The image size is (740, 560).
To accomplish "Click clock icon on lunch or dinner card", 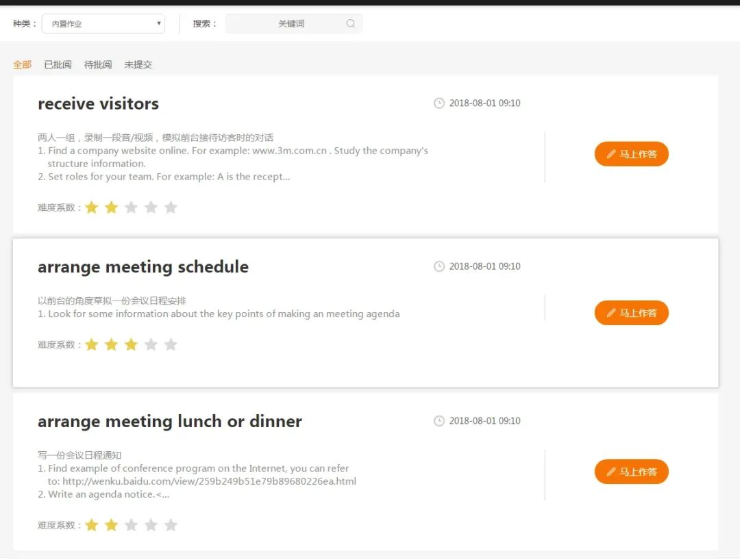I will (x=439, y=421).
